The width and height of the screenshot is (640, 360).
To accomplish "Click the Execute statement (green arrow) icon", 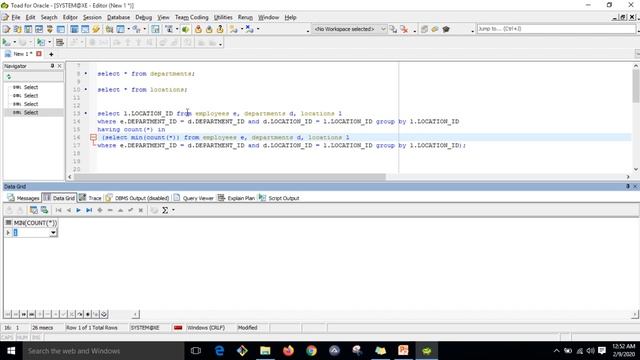I will [x=6, y=42].
